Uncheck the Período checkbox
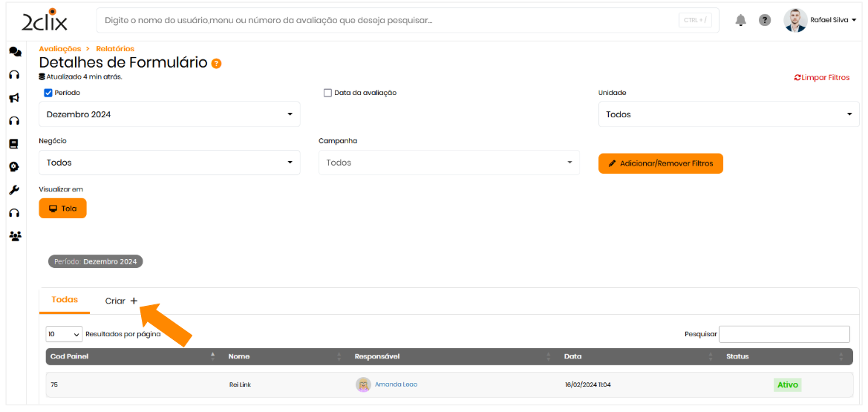The width and height of the screenshot is (868, 412). [x=48, y=93]
